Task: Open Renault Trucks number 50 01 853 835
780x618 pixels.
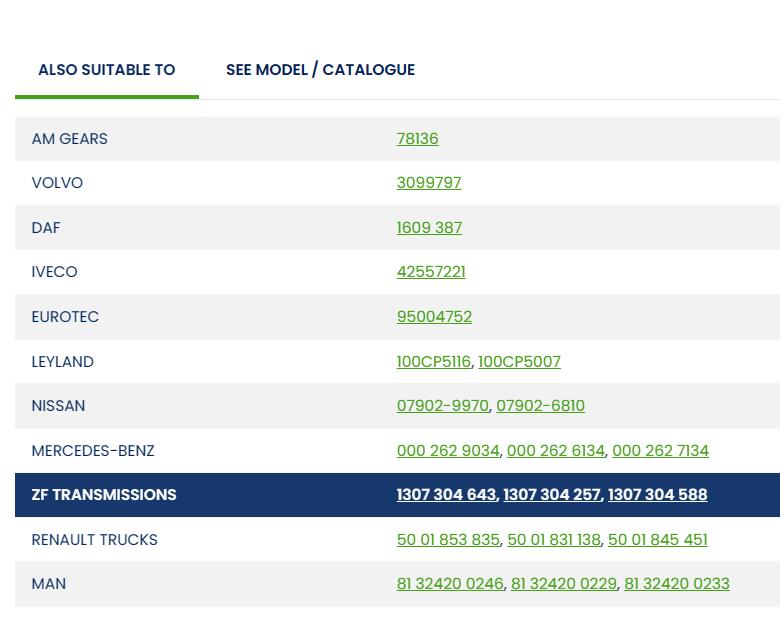Action: point(447,540)
